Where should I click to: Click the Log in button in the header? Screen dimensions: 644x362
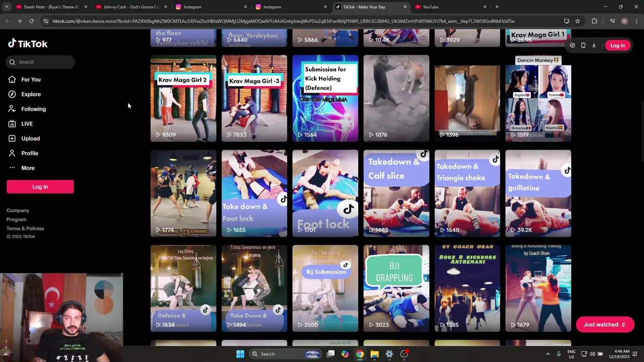(617, 45)
